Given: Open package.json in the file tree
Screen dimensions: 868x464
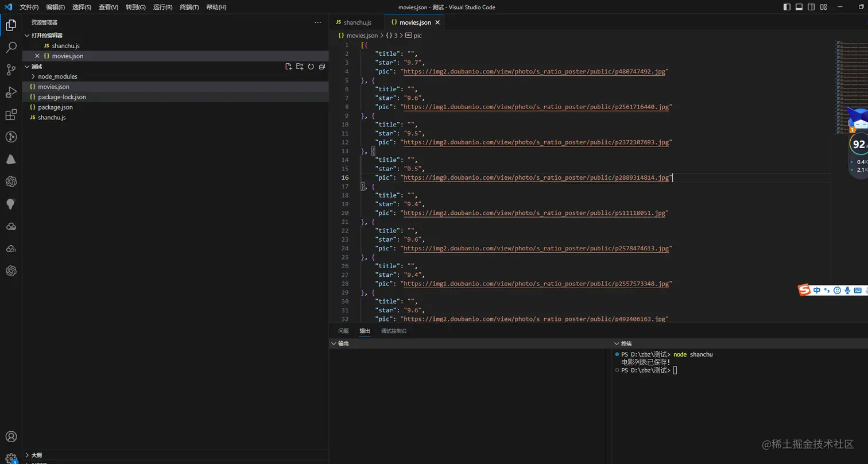Looking at the screenshot, I should (55, 107).
